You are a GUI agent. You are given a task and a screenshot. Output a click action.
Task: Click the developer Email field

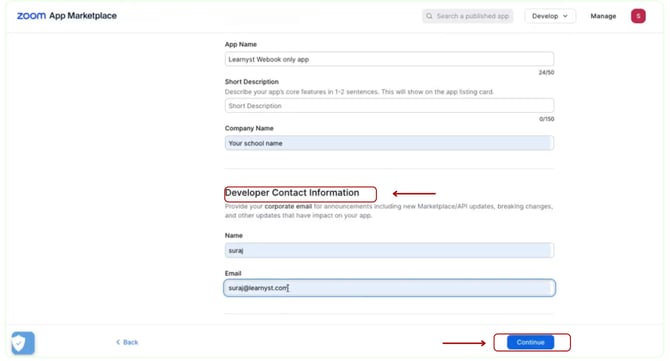[x=389, y=288]
